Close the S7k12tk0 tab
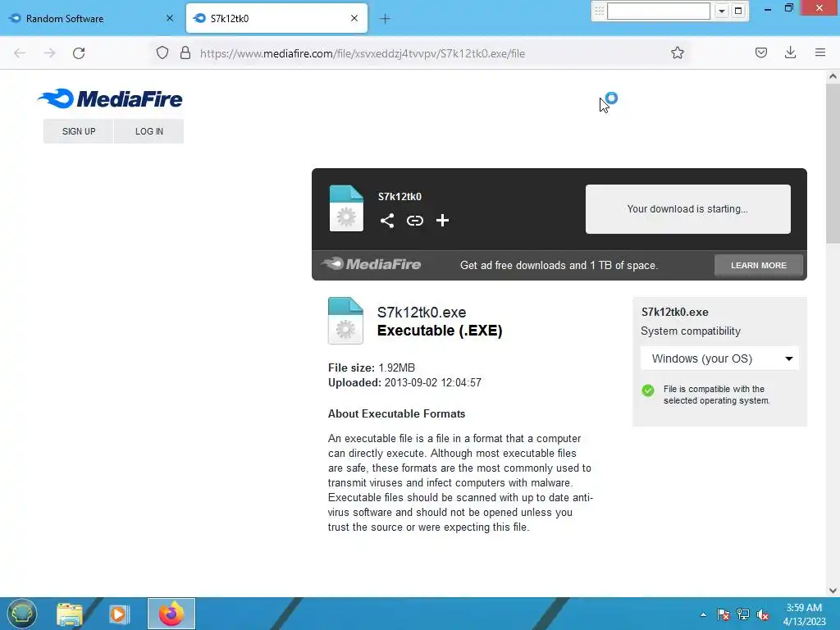 click(x=354, y=18)
